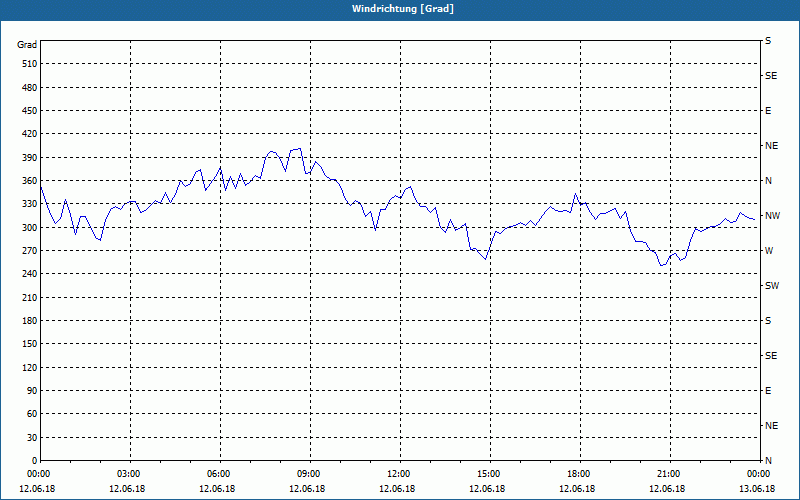Click the 270 y-axis tick label
Screen dimensions: 800x500
tap(30, 251)
